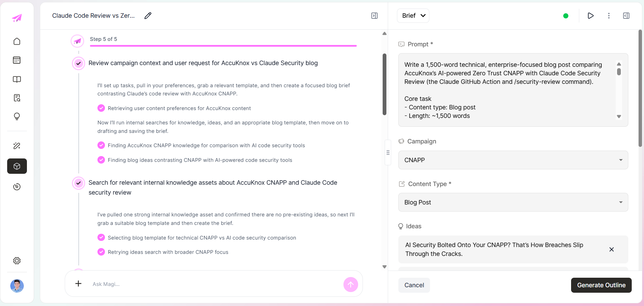Click the play run icon

point(591,16)
